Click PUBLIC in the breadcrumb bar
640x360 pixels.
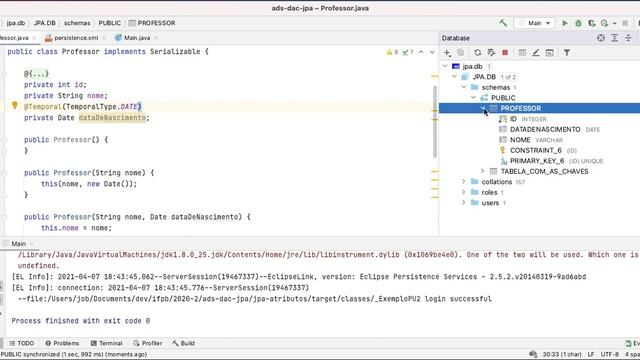[x=109, y=23]
